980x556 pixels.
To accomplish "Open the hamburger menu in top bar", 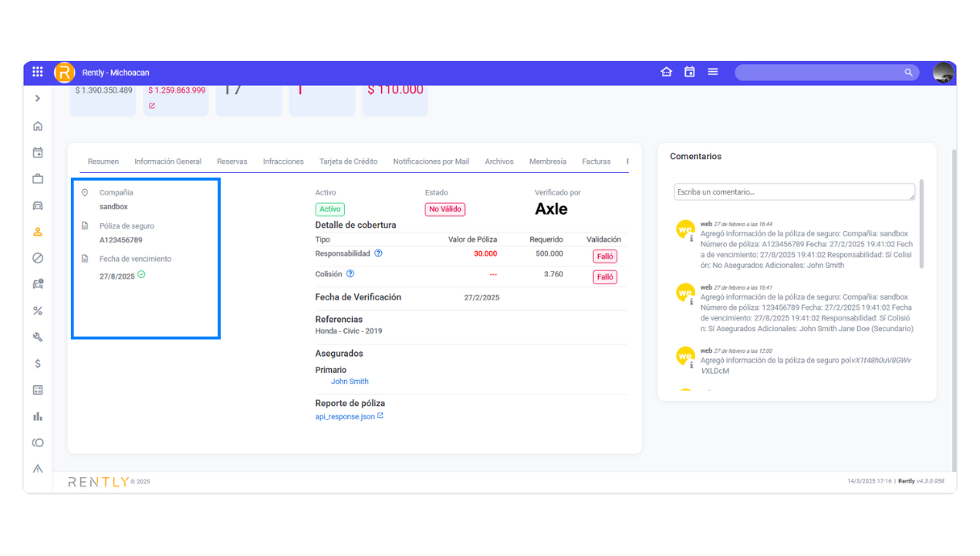I will 713,72.
